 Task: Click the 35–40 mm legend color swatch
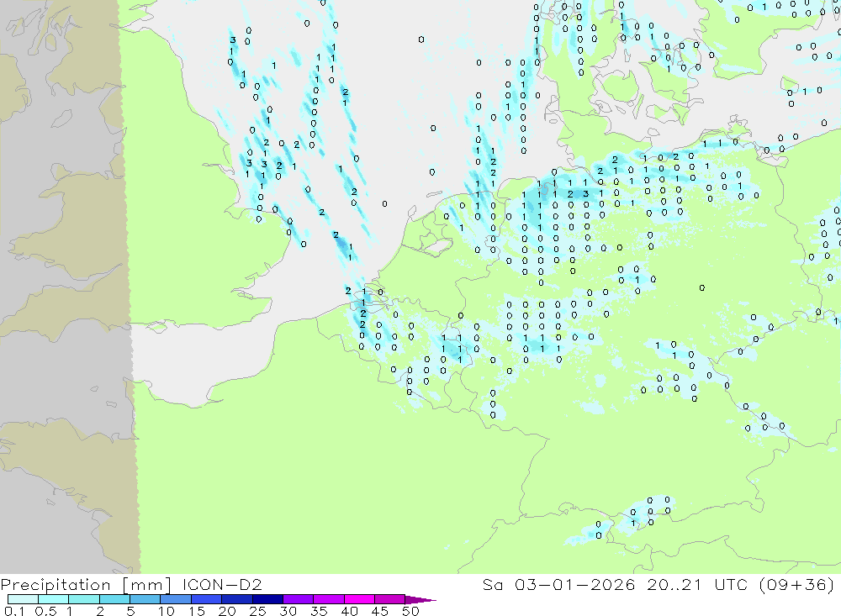tap(329, 599)
